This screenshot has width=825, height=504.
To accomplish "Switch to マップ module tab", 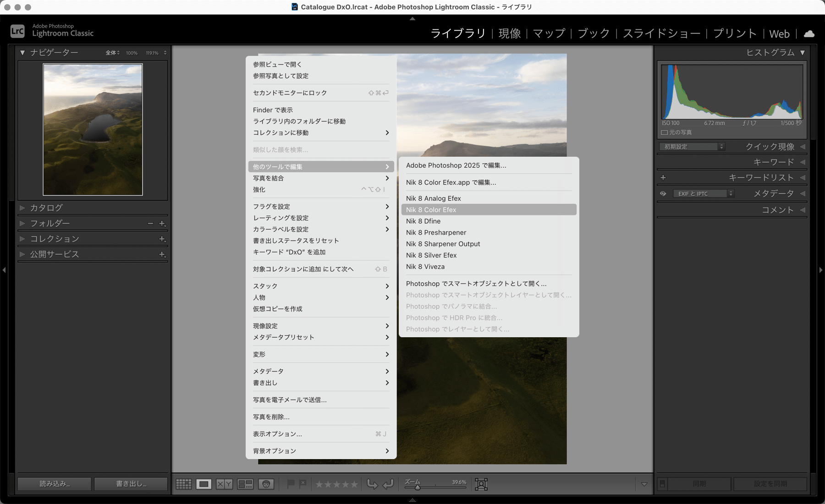I will click(x=549, y=33).
